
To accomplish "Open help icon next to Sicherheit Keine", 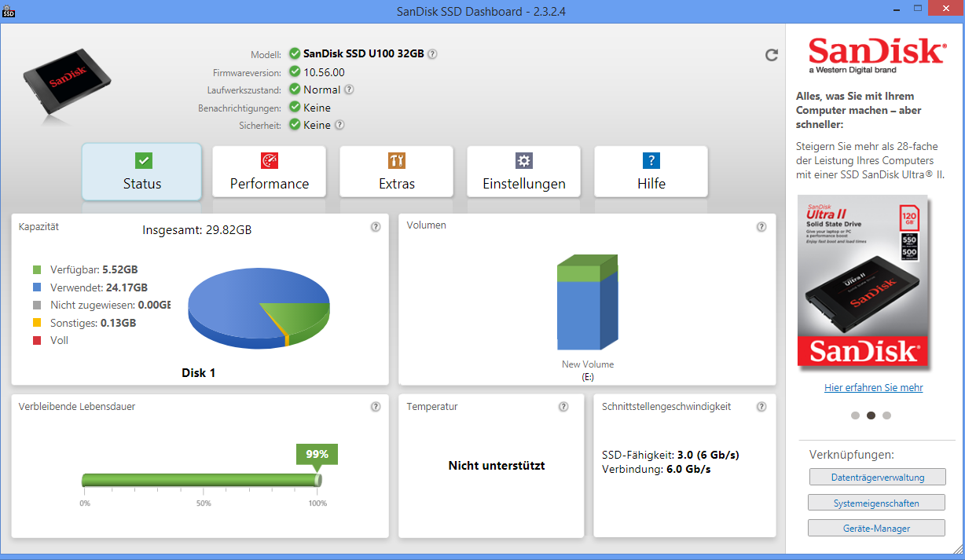I will tap(339, 125).
